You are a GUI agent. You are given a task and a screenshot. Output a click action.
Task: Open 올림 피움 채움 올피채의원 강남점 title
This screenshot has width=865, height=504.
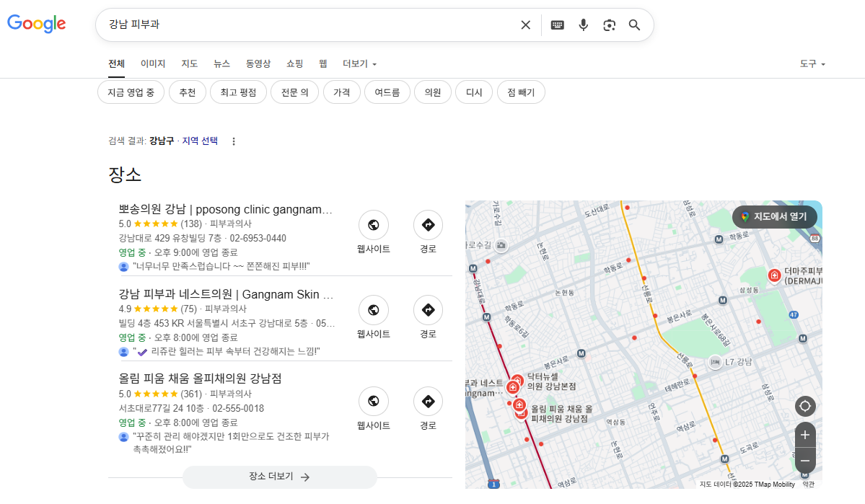(x=201, y=379)
